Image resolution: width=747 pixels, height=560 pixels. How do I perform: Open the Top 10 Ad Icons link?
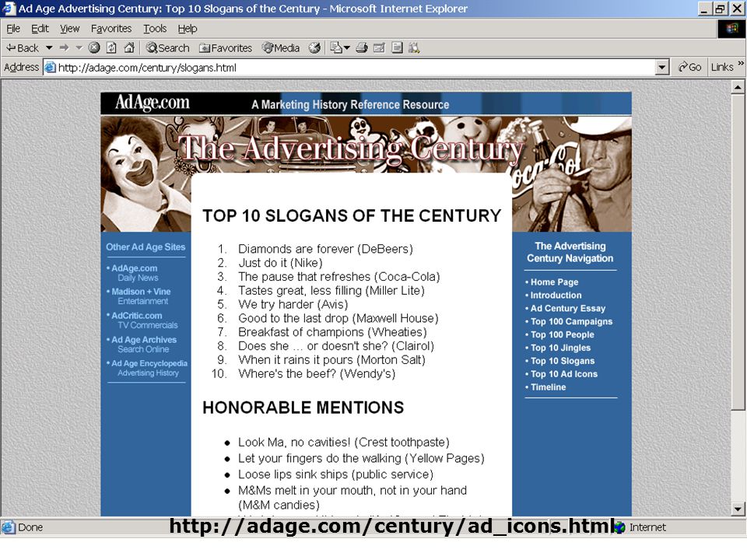(x=563, y=374)
